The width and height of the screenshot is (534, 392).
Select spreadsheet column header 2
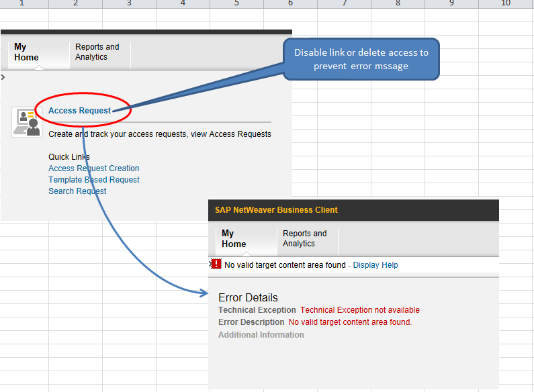[76, 3]
